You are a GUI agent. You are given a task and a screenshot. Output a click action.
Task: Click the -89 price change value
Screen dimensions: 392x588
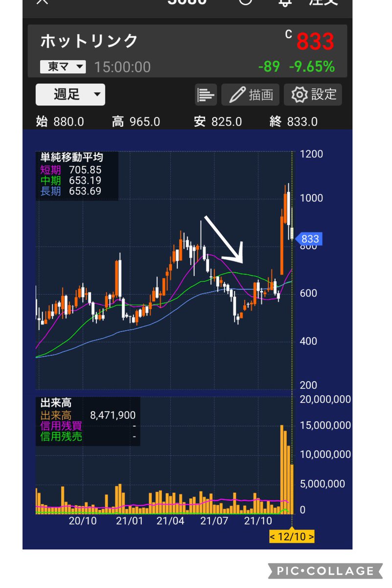[x=269, y=67]
